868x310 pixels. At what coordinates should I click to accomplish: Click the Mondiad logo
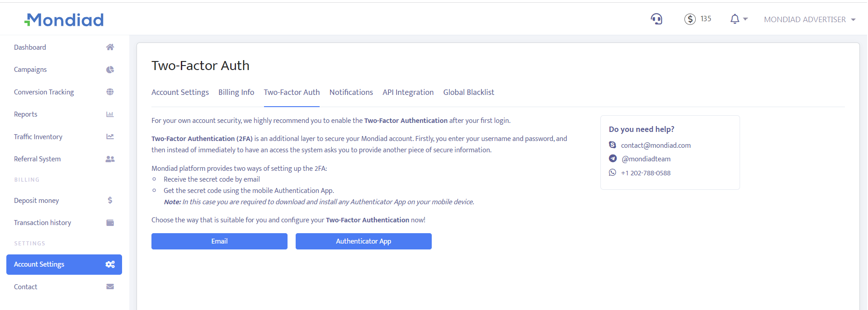tap(64, 20)
